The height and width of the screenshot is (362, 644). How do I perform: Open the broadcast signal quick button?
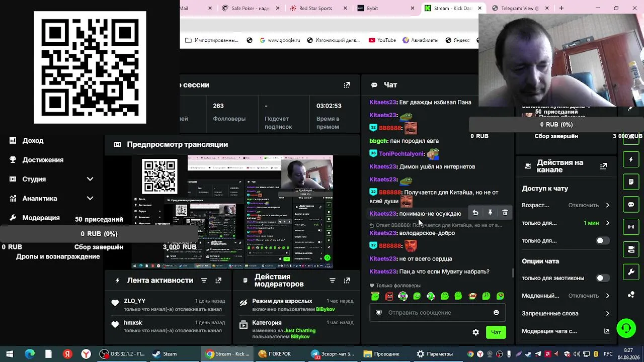tap(631, 227)
